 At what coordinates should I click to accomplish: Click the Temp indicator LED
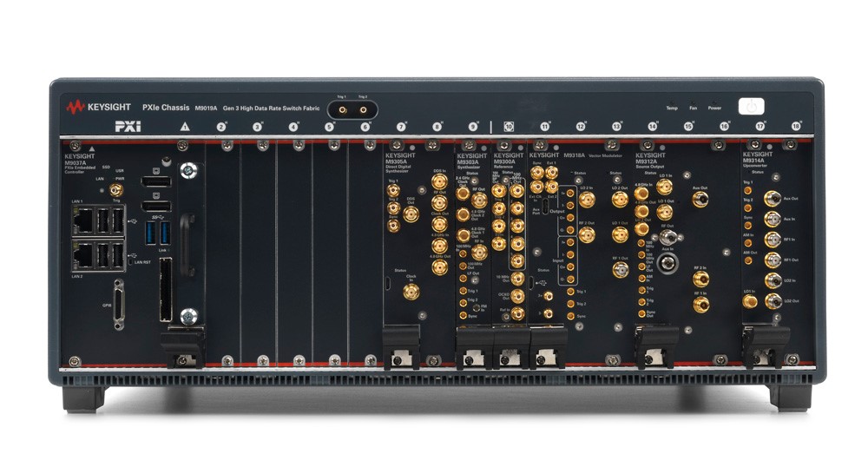click(x=672, y=103)
